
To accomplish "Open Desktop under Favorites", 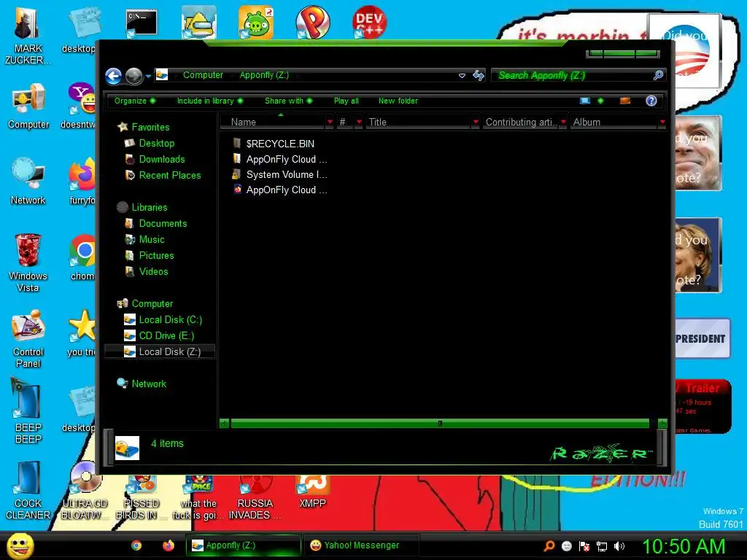I will [156, 144].
